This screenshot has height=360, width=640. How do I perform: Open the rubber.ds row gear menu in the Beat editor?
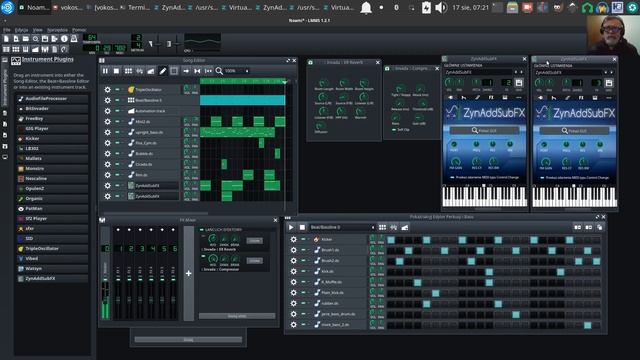tap(293, 303)
